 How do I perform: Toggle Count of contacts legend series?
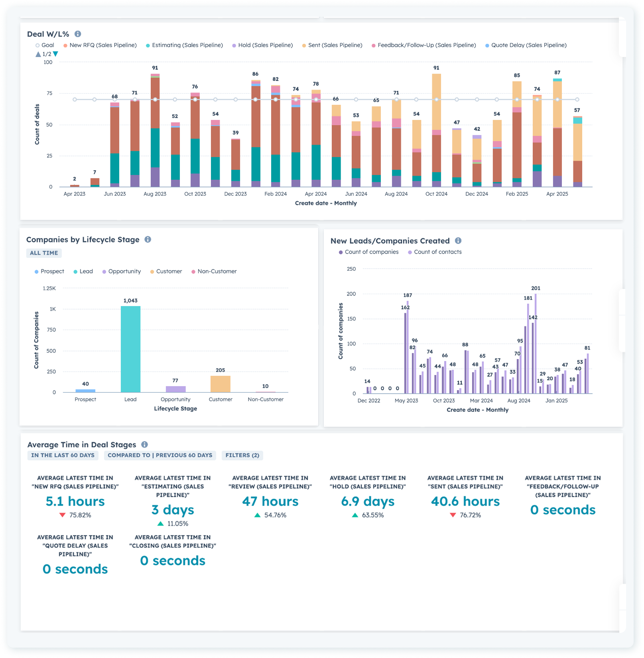pos(435,252)
